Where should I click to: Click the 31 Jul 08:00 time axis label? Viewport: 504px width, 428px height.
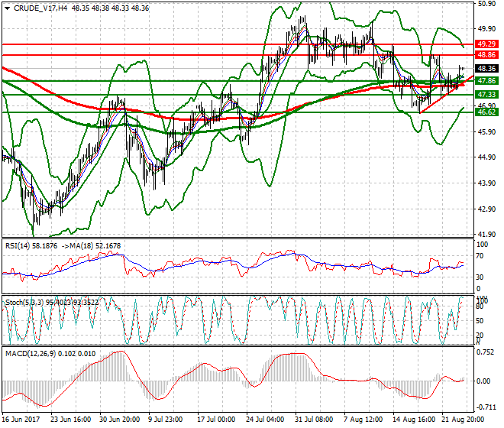click(x=314, y=420)
